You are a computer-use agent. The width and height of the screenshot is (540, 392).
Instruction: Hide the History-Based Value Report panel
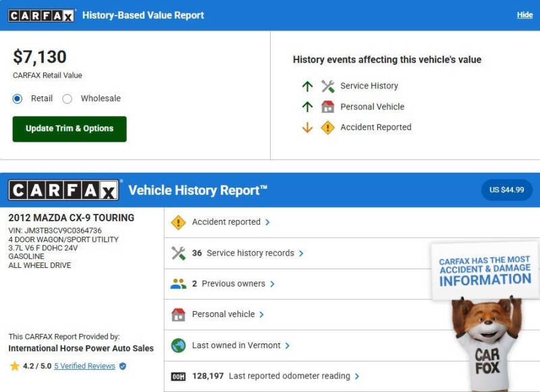pos(524,15)
